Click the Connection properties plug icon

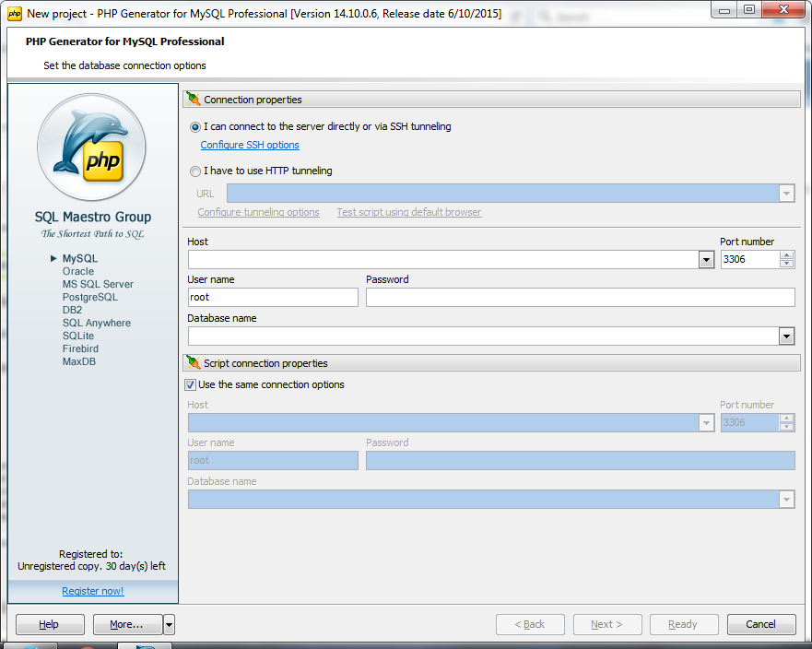click(194, 99)
